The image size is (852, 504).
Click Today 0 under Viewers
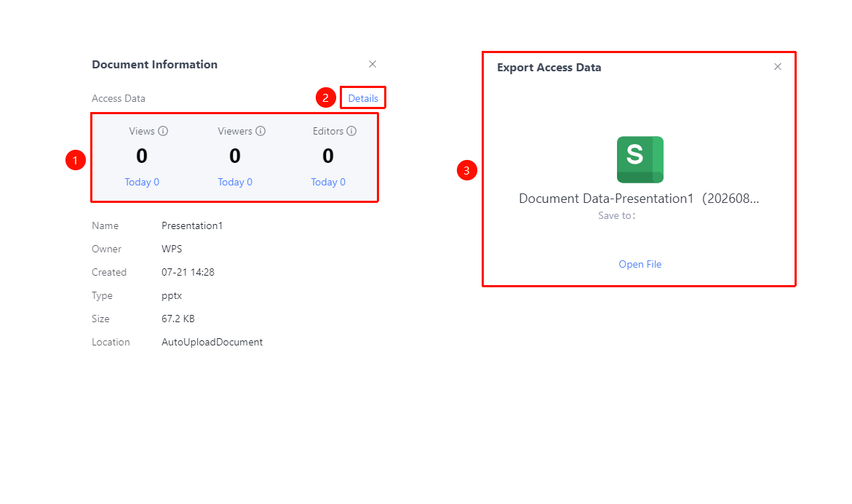[235, 182]
